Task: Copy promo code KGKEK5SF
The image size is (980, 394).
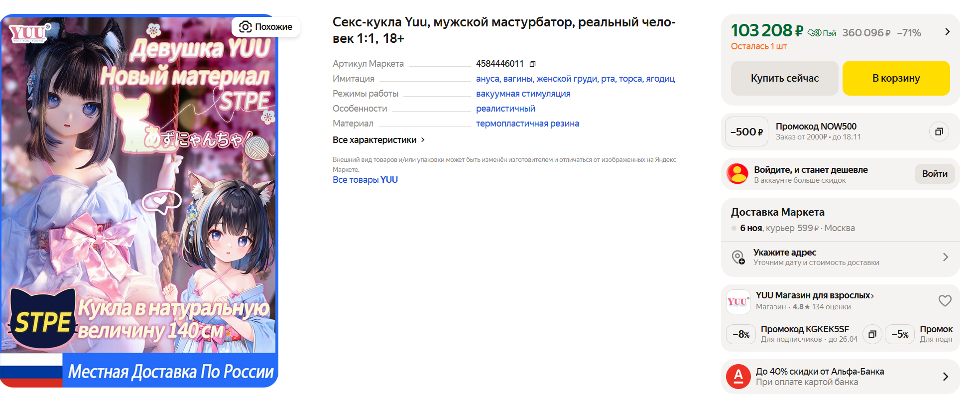Action: (872, 334)
